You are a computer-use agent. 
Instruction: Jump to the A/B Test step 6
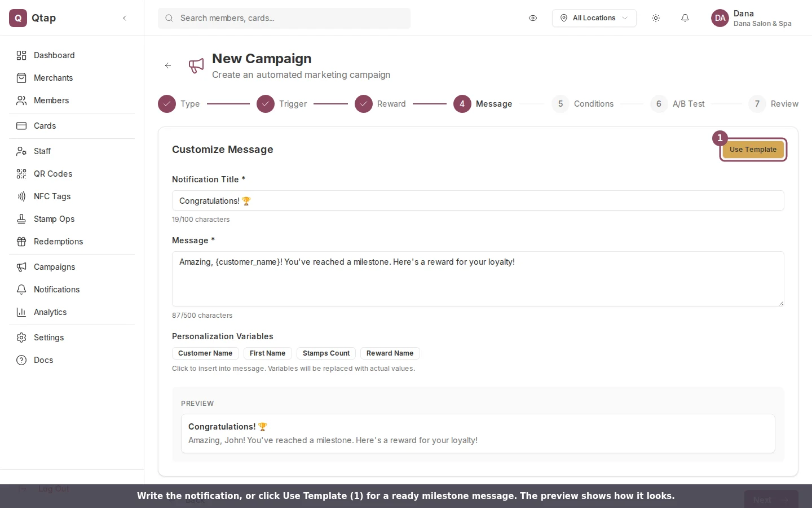pos(678,104)
